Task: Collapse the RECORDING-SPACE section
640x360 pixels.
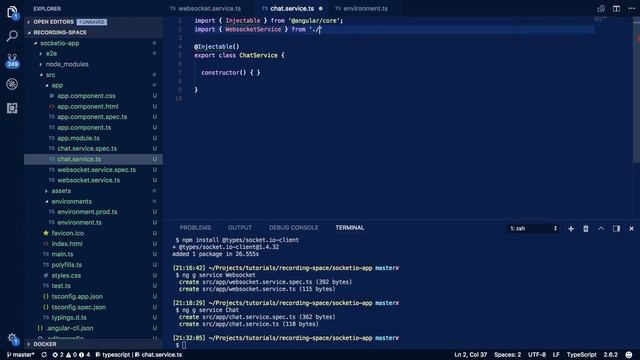Action: click(x=93, y=32)
